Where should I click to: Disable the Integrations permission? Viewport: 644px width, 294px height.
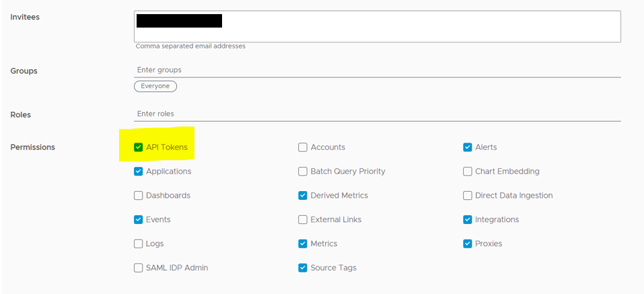[x=468, y=219]
